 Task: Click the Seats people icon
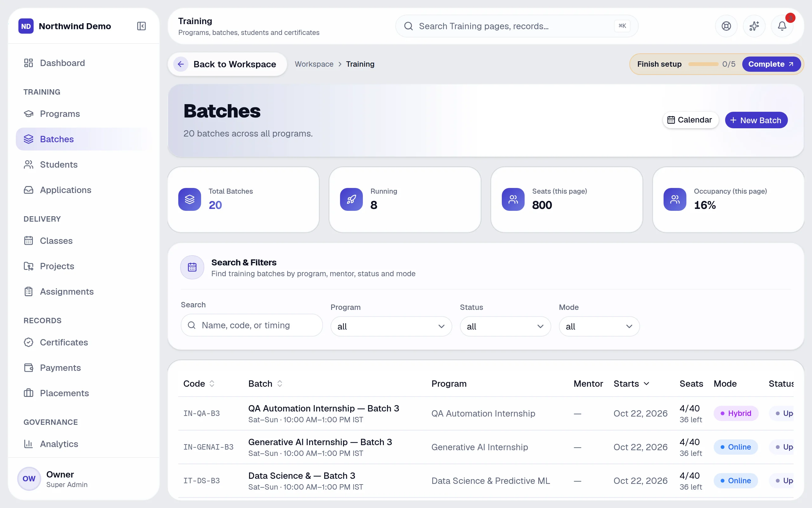coord(513,199)
